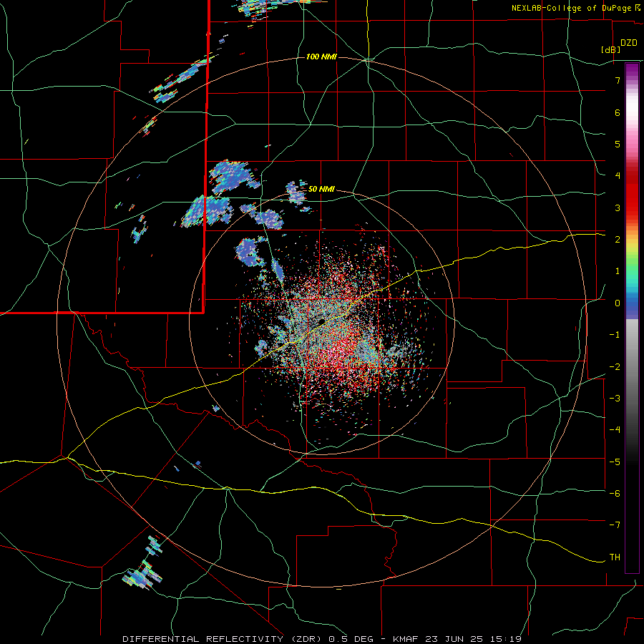Click the 50 NMI range ring label
Viewport: 644px width, 644px height.
click(x=321, y=189)
